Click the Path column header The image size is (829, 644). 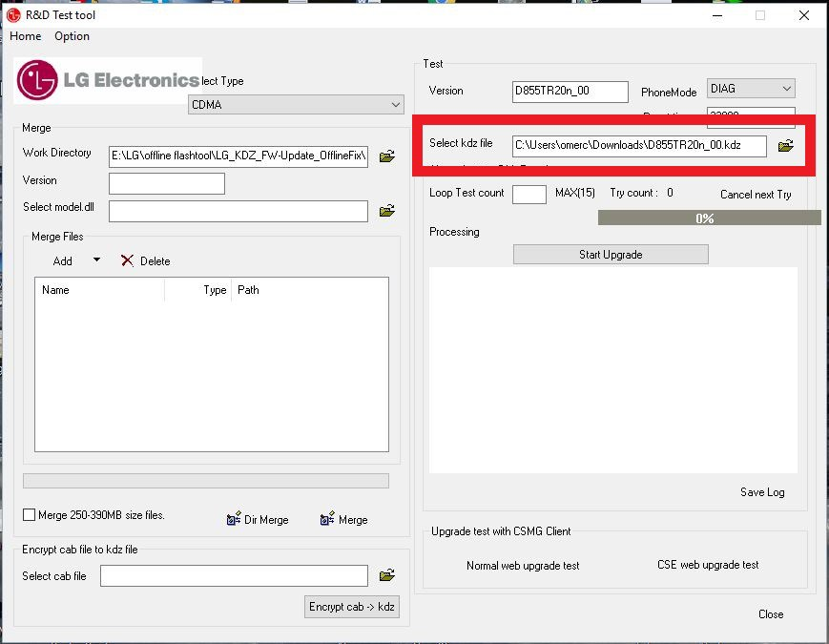309,290
